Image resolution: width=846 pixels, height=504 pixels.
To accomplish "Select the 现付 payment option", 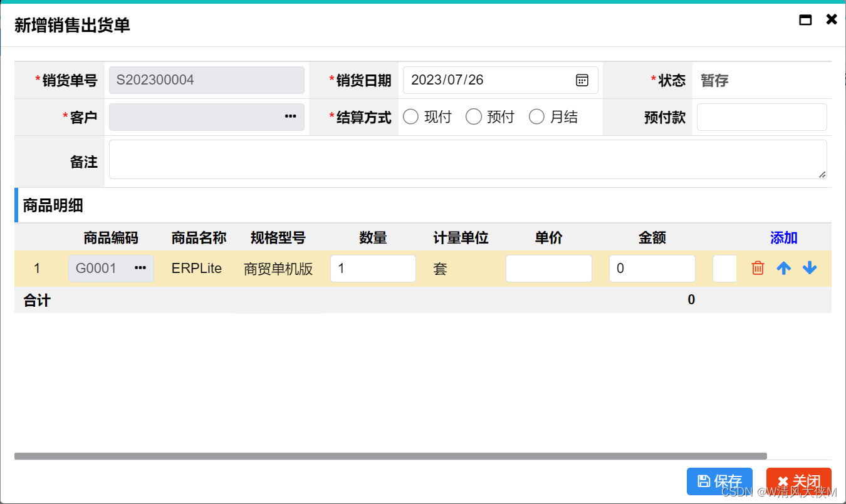I will point(410,116).
